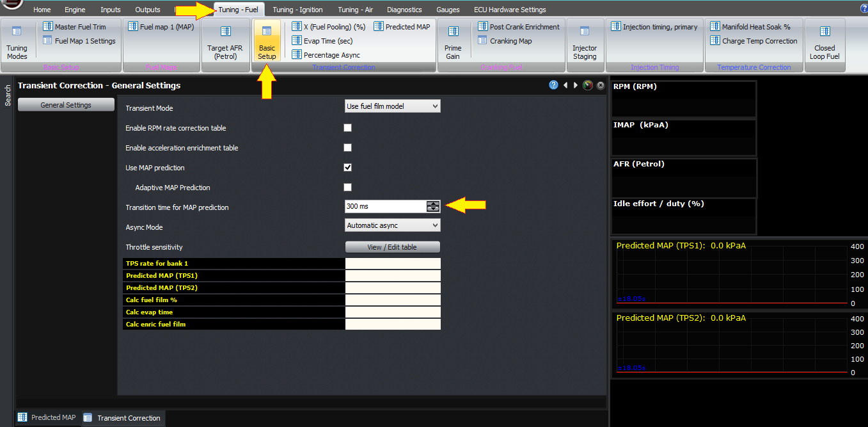The width and height of the screenshot is (868, 427).
Task: Click the gauge icon in the panel header
Action: [588, 85]
